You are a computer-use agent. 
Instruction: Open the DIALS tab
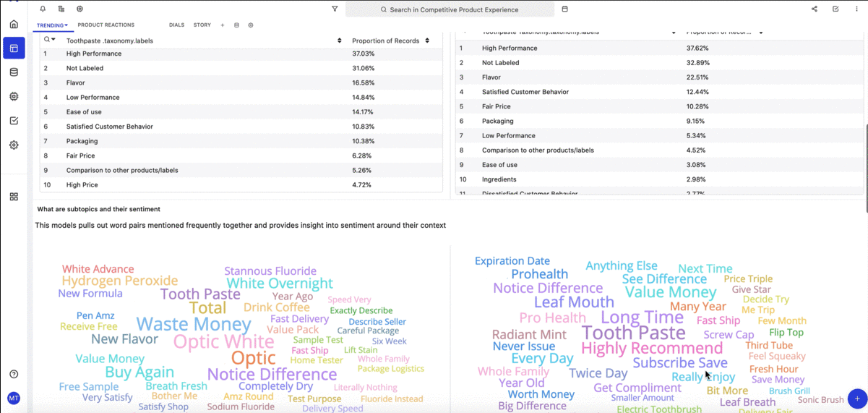(176, 25)
